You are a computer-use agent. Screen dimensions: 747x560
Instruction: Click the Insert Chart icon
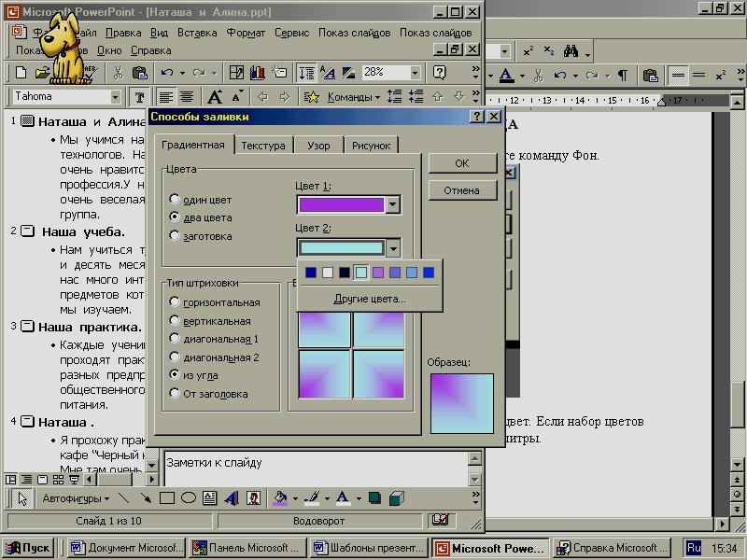click(x=258, y=73)
